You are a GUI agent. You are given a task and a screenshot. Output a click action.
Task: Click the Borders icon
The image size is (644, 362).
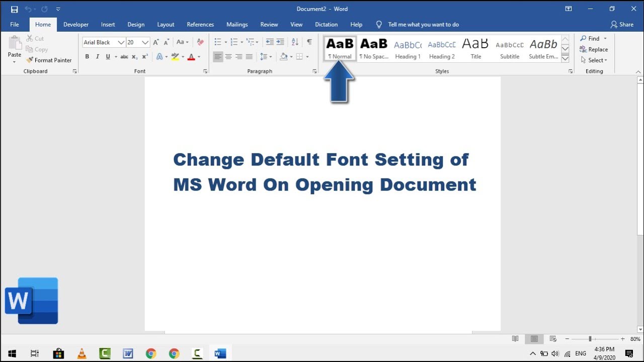click(x=299, y=57)
